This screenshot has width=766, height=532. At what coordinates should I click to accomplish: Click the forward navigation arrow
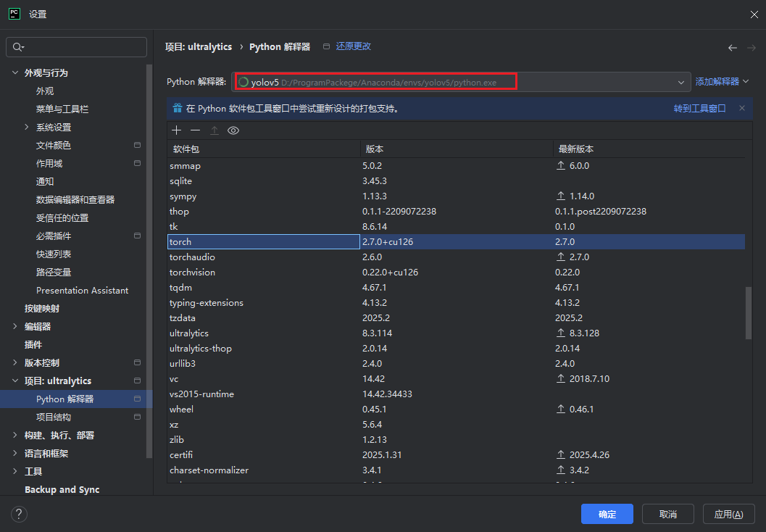point(752,47)
